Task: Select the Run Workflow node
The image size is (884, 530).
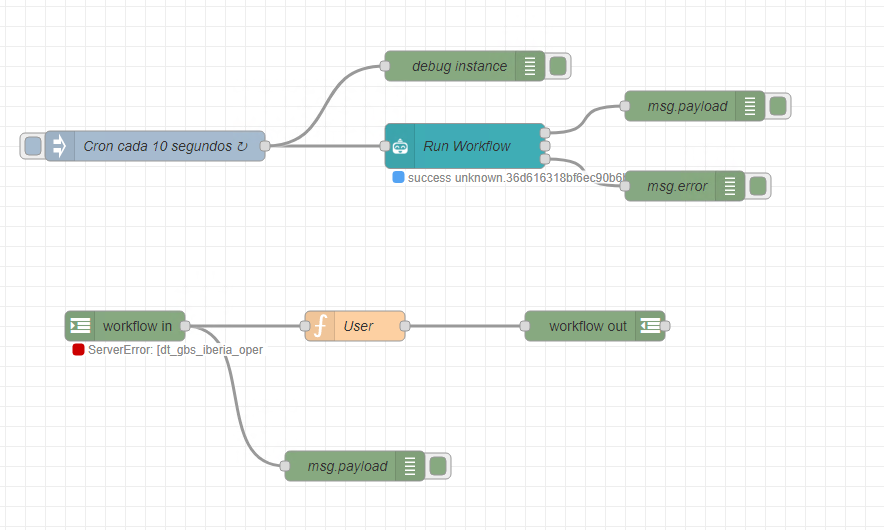Action: 465,146
